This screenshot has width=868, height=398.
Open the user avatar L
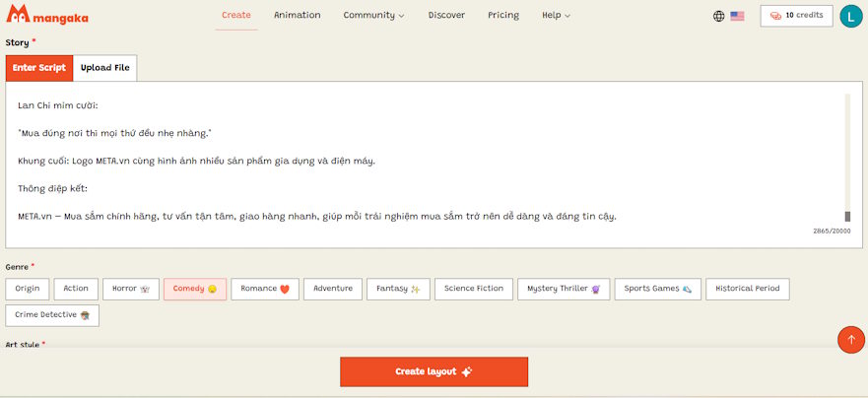coord(851,16)
